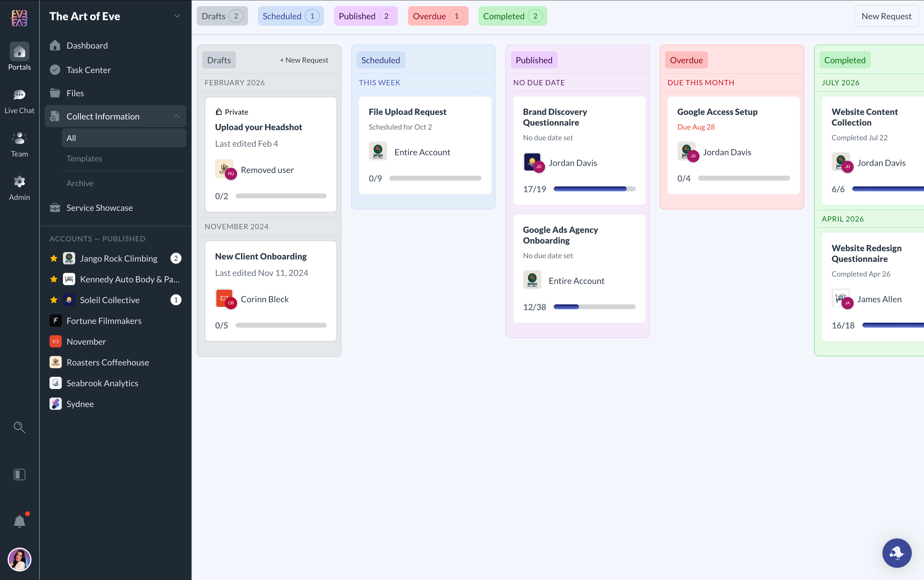Open the Upload your Headshot card

click(271, 154)
